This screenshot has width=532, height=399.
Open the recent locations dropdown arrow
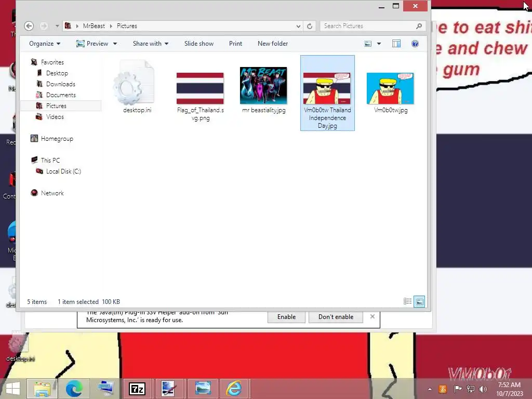coord(57,26)
